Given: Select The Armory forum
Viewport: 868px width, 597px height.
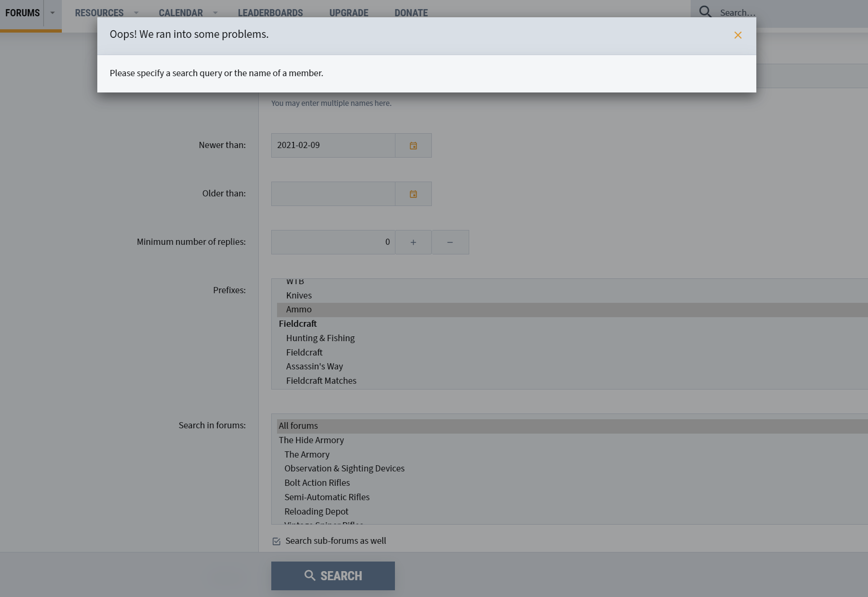Looking at the screenshot, I should 572,455.
